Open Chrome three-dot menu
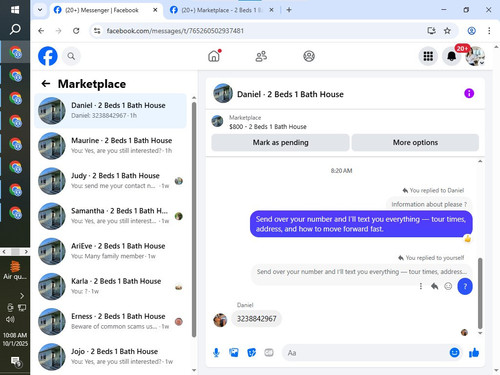The width and height of the screenshot is (500, 375). coord(489,31)
